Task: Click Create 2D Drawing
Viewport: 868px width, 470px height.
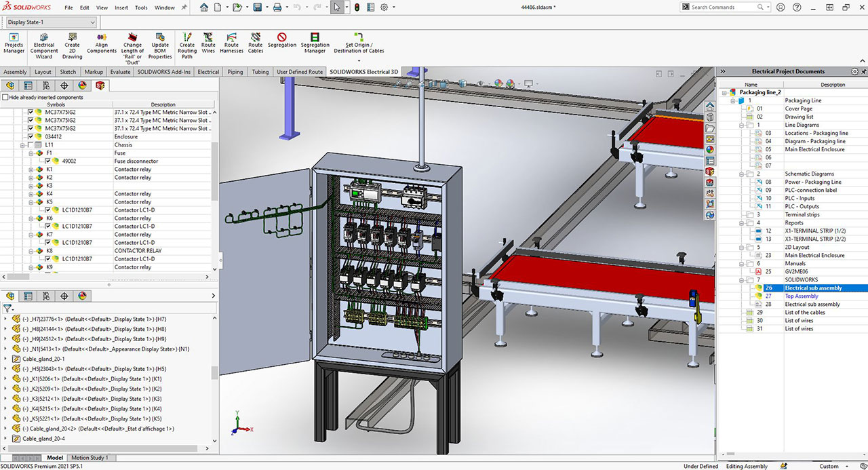Action: click(x=72, y=46)
